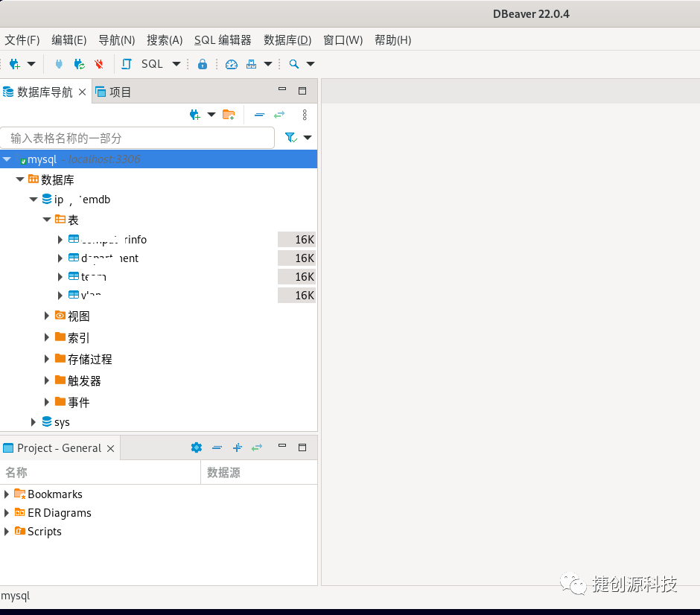The height and width of the screenshot is (615, 700).
Task: Expand the table ending in rinfo
Action: tap(60, 240)
